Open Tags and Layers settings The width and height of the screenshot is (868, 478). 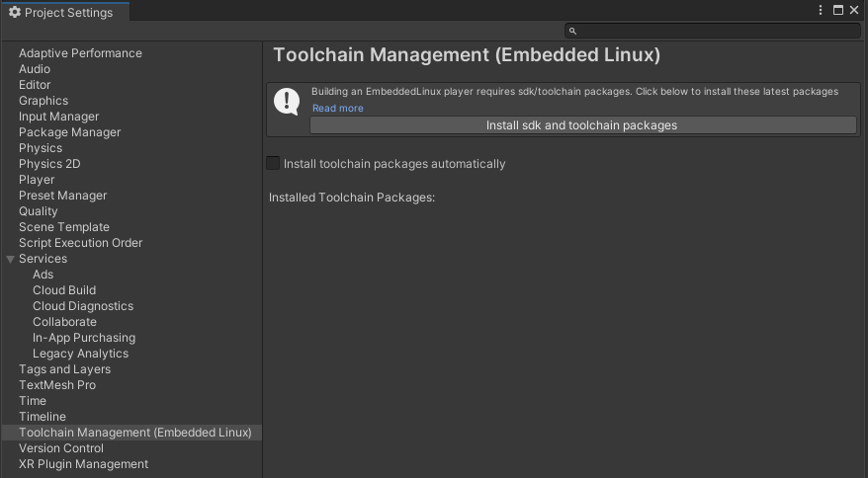64,369
